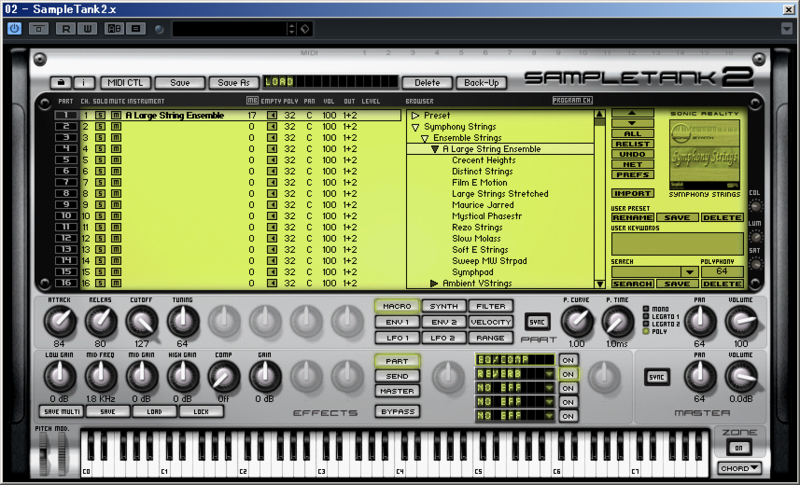Open the info i button
This screenshot has height=485, width=800.
pos(85,83)
